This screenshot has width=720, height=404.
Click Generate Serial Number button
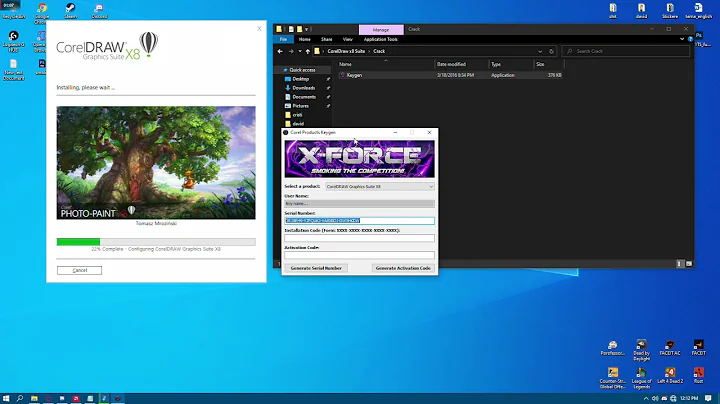316,268
